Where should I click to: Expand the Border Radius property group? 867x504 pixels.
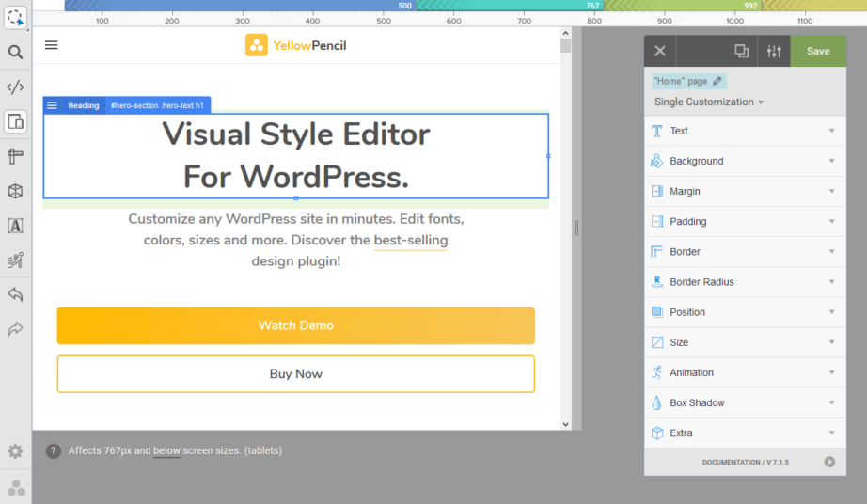pos(745,282)
